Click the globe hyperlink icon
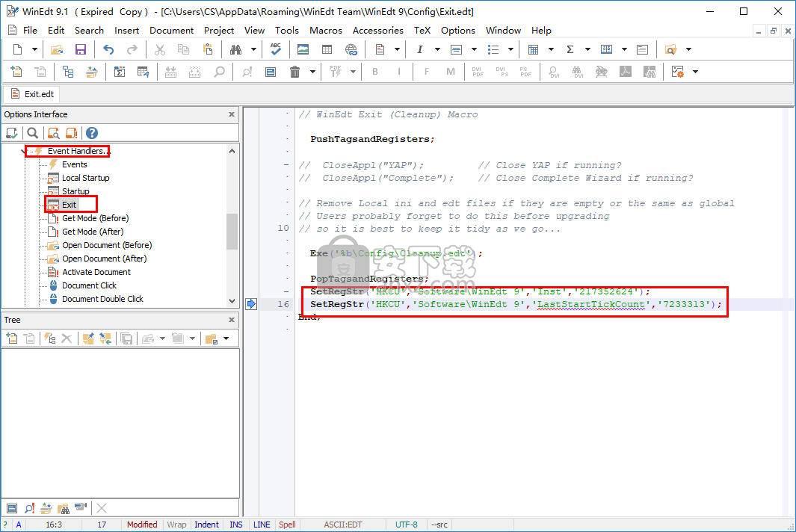 click(351, 49)
